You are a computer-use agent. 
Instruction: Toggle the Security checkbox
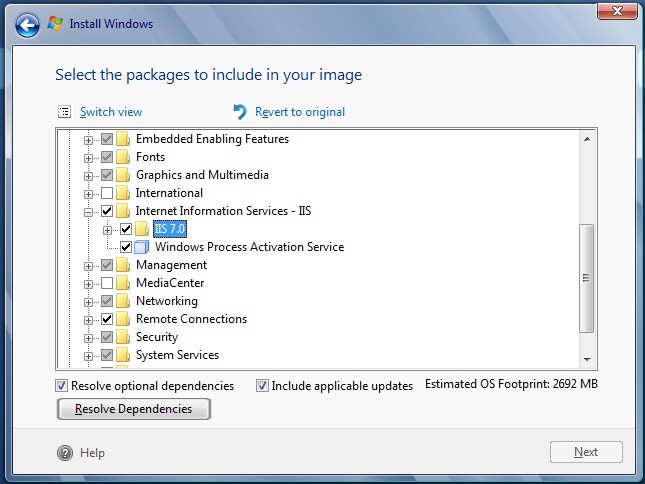click(107, 337)
